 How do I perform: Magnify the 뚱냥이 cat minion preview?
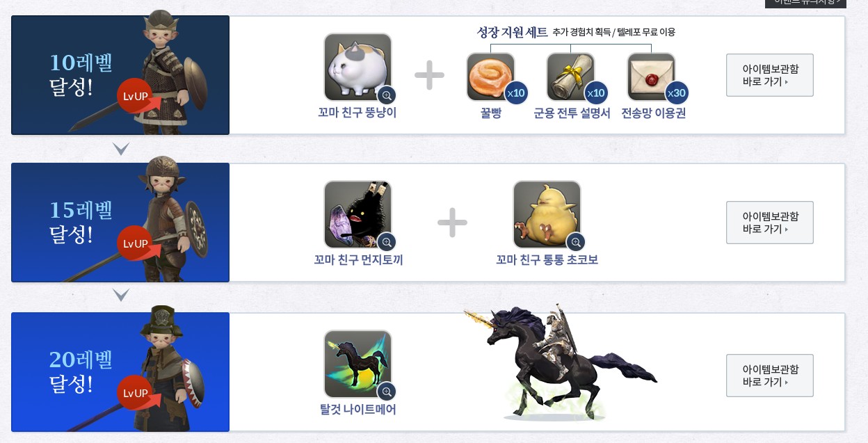tap(387, 95)
